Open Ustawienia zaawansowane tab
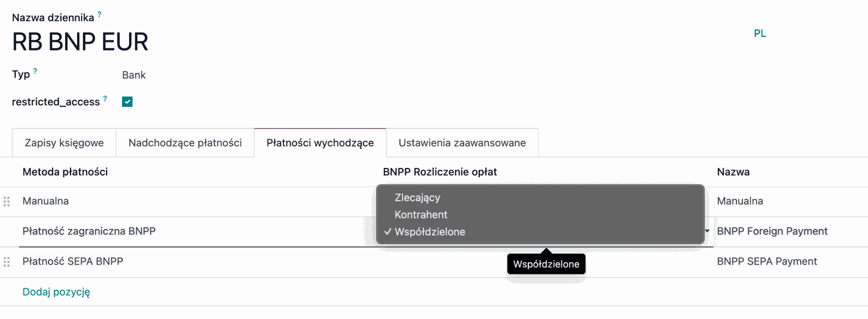The image size is (868, 319). [462, 143]
